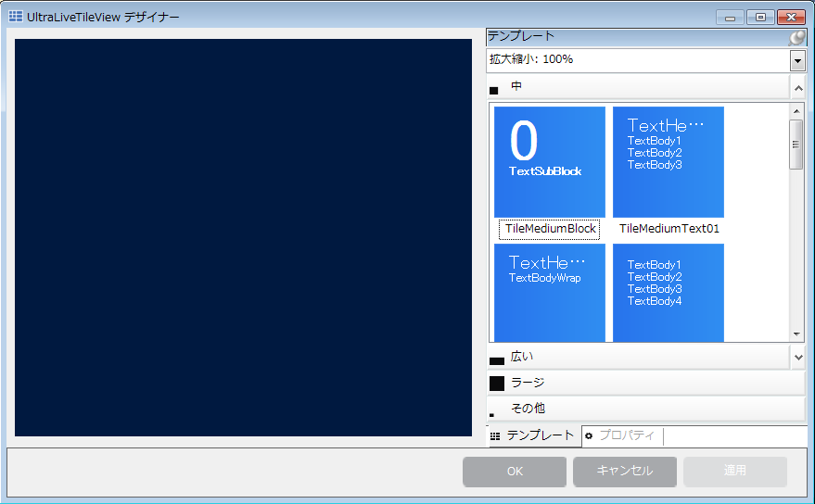This screenshot has width=815, height=504.
Task: Click the template list scroll up arrow
Action: (x=796, y=111)
